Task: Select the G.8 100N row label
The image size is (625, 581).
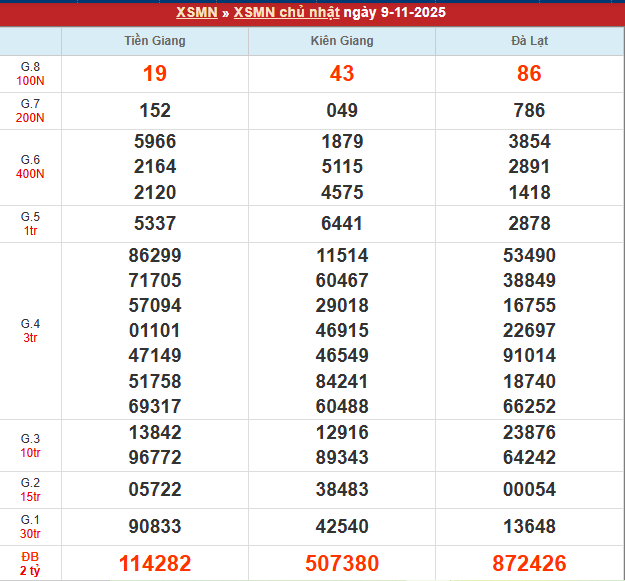Action: pos(30,74)
